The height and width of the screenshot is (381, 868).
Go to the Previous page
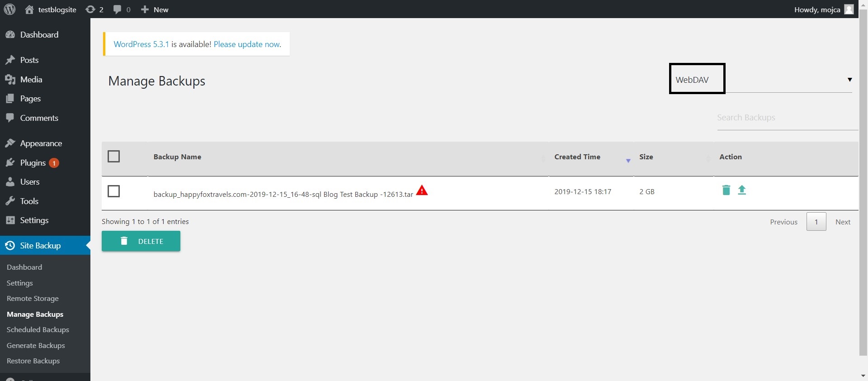point(783,222)
